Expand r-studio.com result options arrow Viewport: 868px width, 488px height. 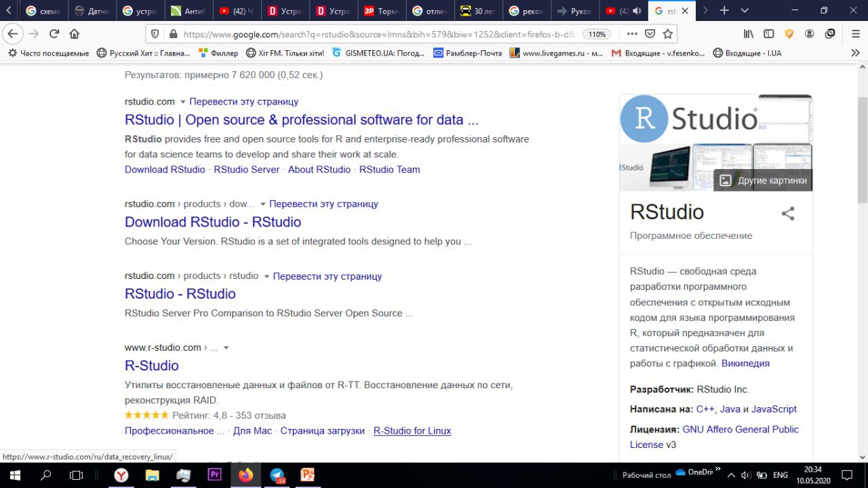[226, 348]
